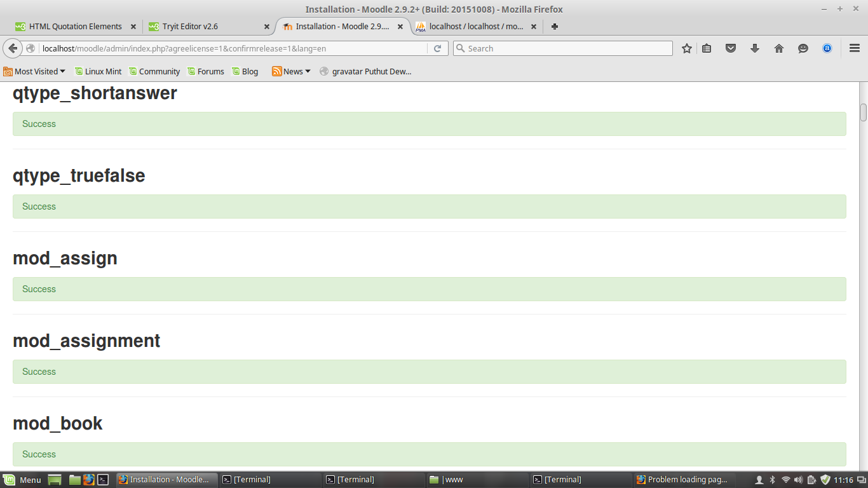
Task: Reload the page with the refresh icon
Action: [x=437, y=48]
